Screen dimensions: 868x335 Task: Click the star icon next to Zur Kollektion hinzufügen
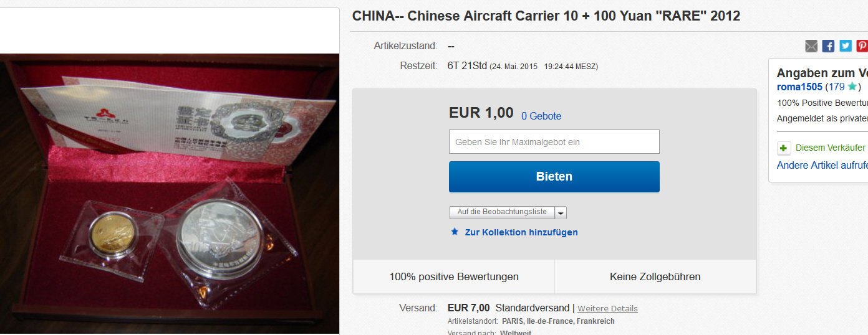click(455, 232)
